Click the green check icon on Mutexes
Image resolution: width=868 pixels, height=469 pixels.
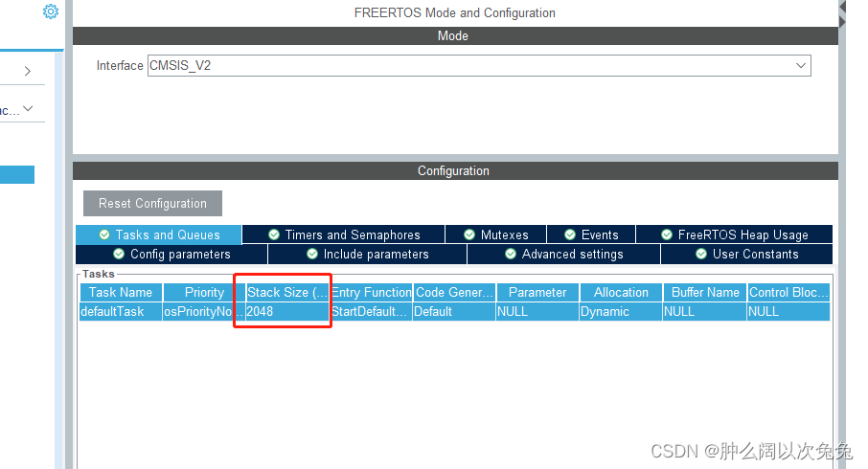tap(469, 234)
